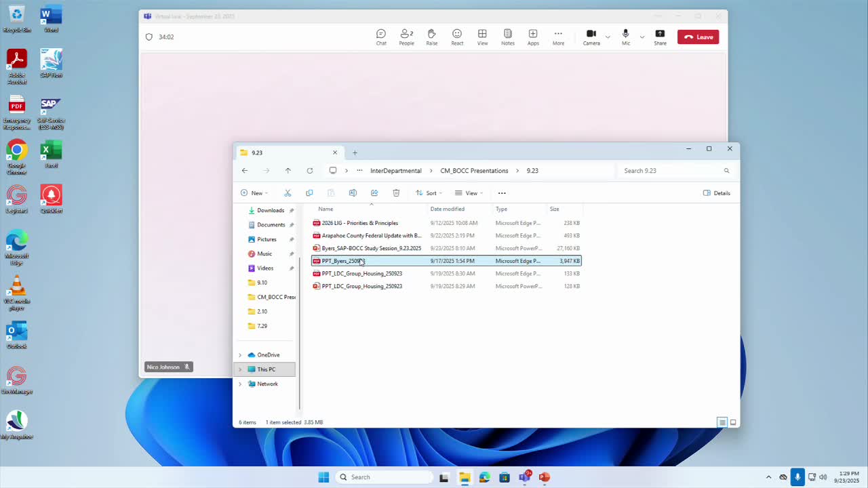Toggle the meeting camera
The image size is (868, 488).
click(591, 37)
